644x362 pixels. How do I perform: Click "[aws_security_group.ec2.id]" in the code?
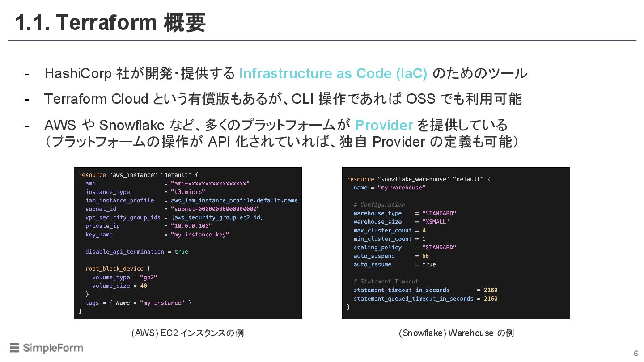click(x=217, y=217)
